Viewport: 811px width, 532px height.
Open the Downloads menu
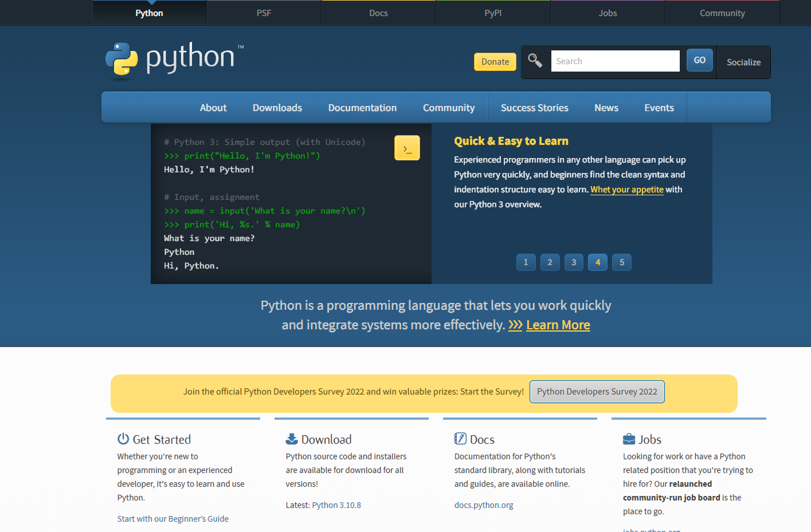(277, 107)
